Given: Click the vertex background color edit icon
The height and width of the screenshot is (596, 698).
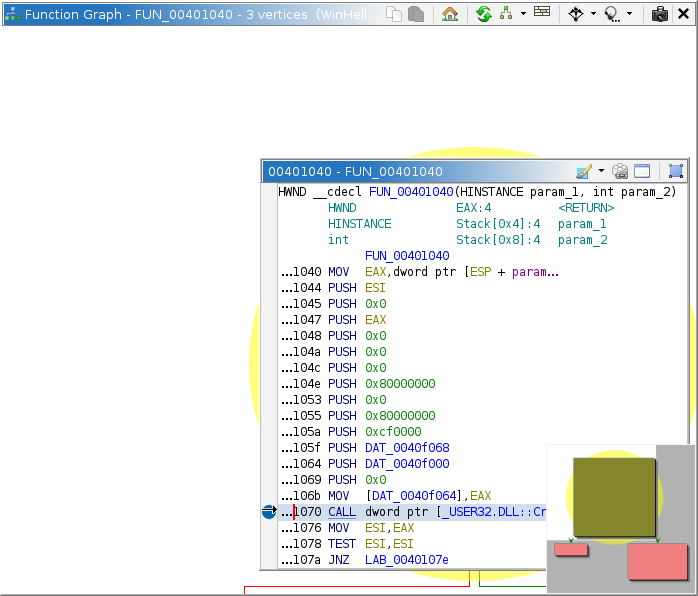Looking at the screenshot, I should tap(584, 172).
